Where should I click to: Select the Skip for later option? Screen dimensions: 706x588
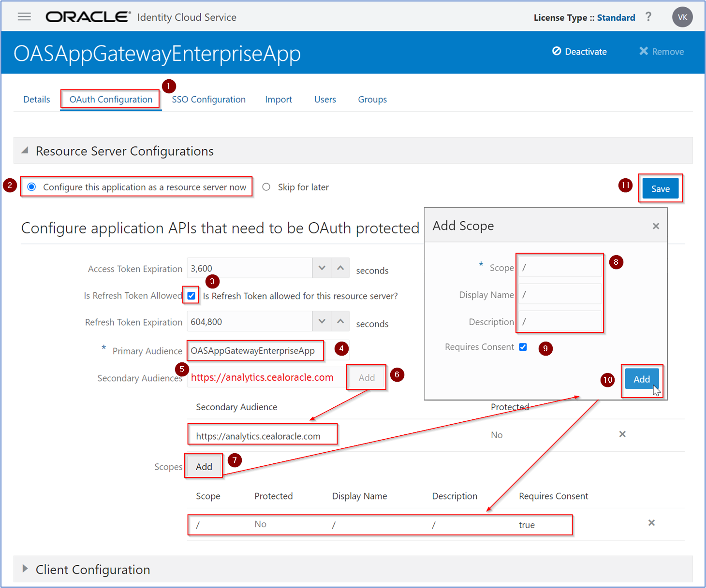(x=266, y=187)
